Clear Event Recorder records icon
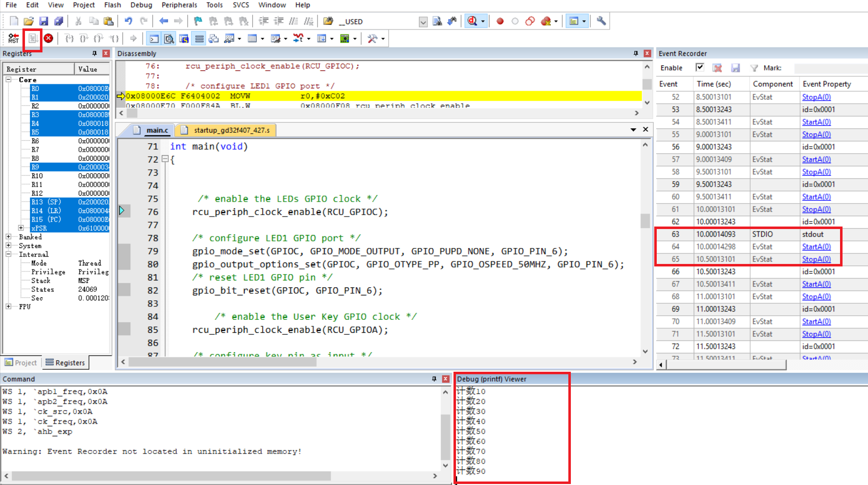Screen dimensions: 868x485 [717, 68]
